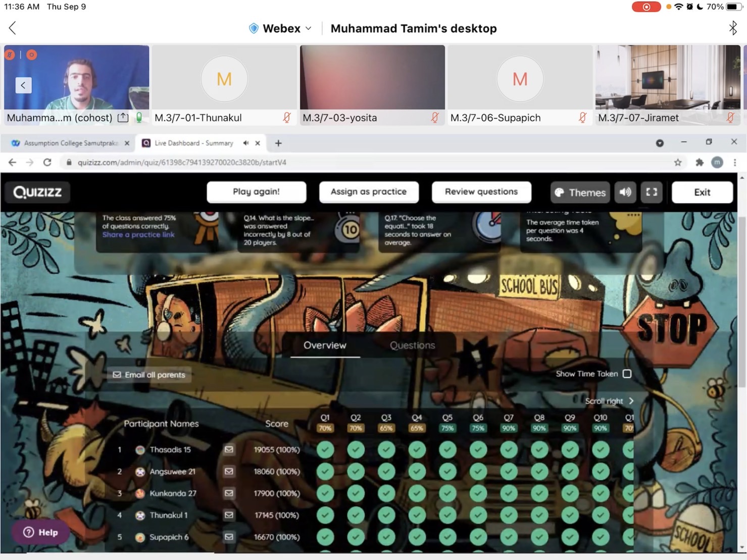Click Assign as practice button
This screenshot has width=747, height=560.
(x=369, y=192)
